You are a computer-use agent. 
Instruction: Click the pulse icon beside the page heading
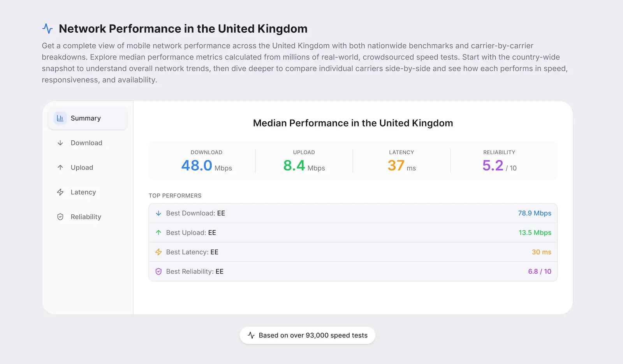click(48, 29)
